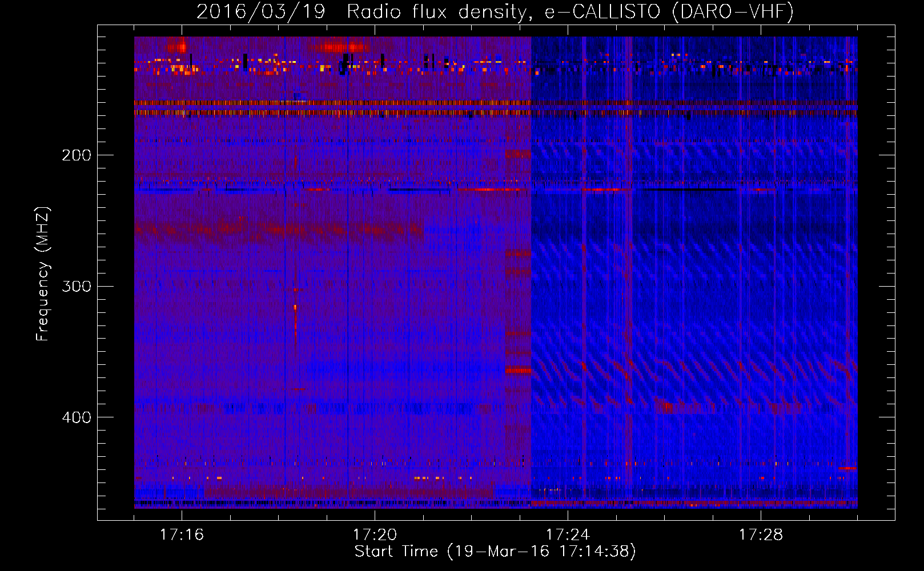The image size is (924, 571).
Task: Click the 400 MHz tick label
Action: (x=77, y=417)
